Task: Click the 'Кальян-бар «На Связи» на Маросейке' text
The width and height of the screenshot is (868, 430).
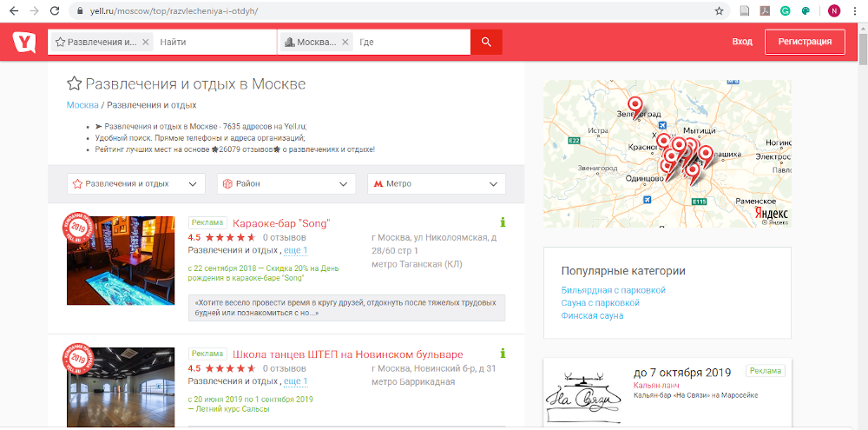Action: point(695,395)
